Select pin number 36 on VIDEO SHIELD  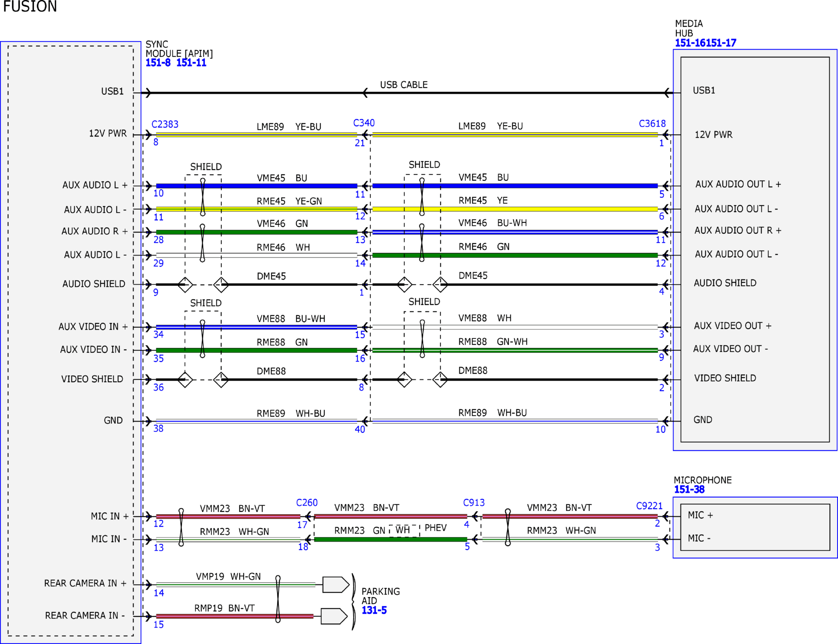click(158, 388)
